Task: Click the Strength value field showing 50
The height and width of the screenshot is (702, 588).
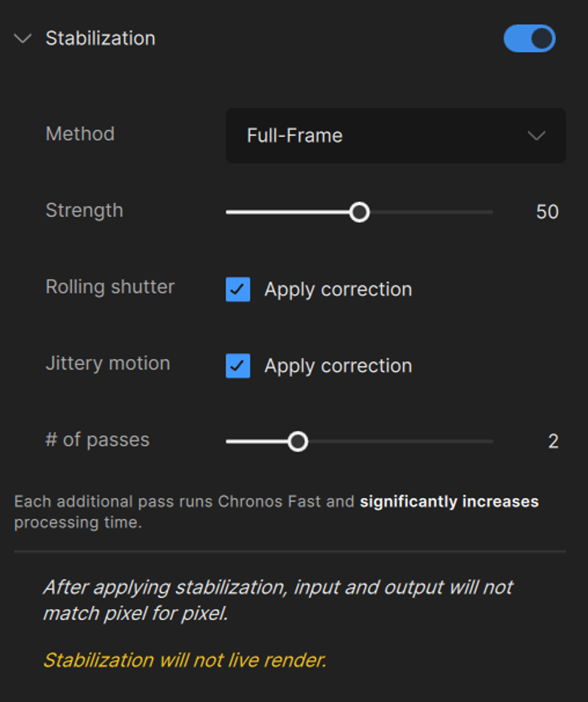Action: tap(547, 212)
